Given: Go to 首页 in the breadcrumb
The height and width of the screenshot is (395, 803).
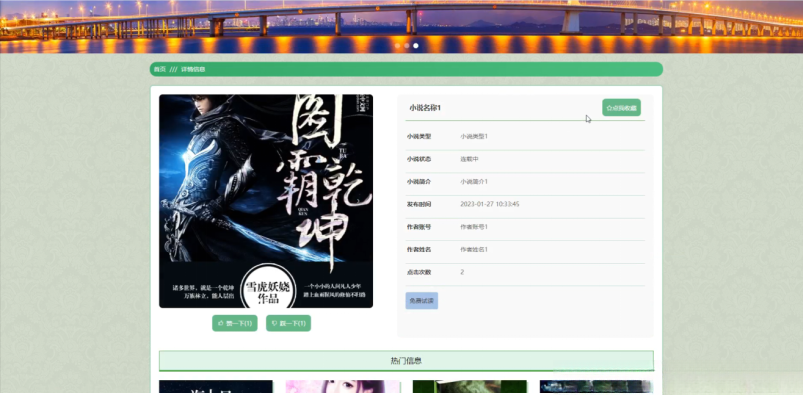Looking at the screenshot, I should point(160,69).
